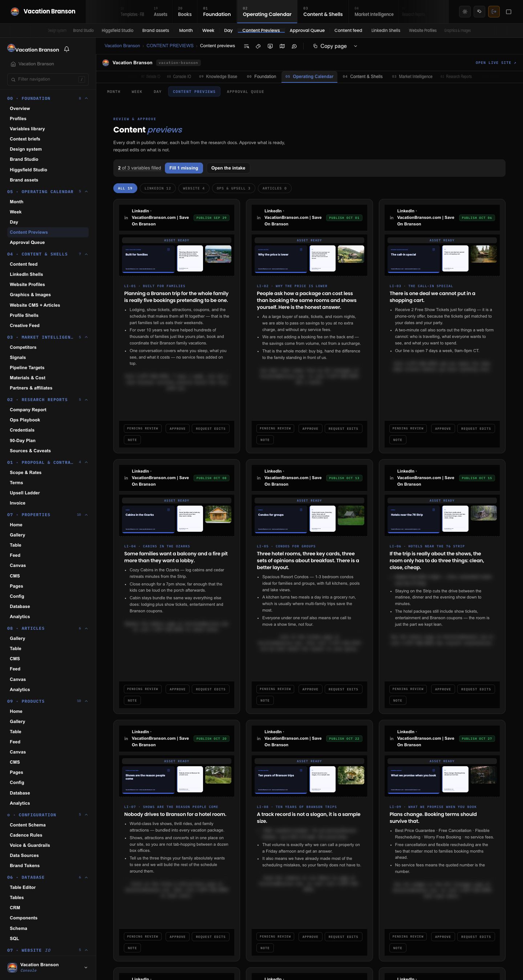The height and width of the screenshot is (980, 523).
Task: Click the map icon in page toolbar
Action: tap(282, 46)
